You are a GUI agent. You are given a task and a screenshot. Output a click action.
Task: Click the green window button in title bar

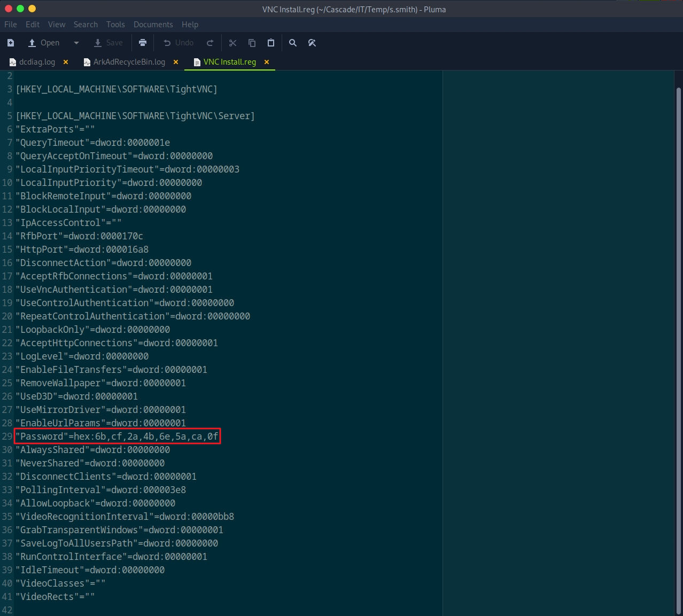tap(20, 9)
